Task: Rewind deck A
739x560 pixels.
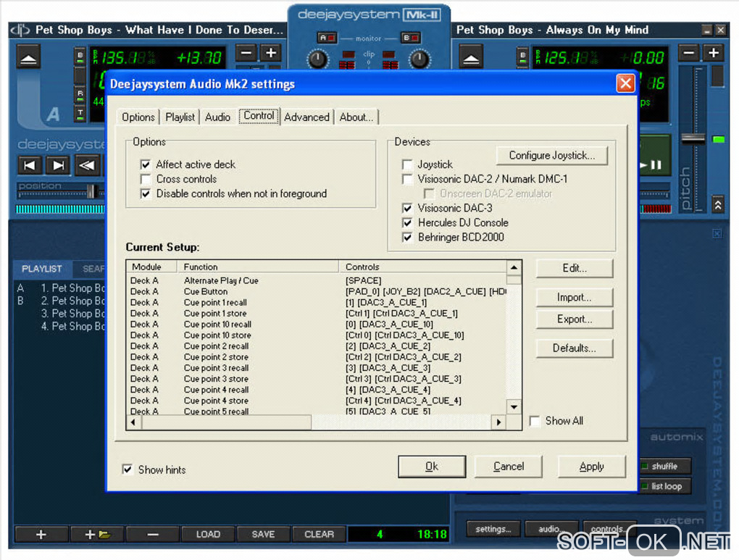Action: [x=87, y=165]
